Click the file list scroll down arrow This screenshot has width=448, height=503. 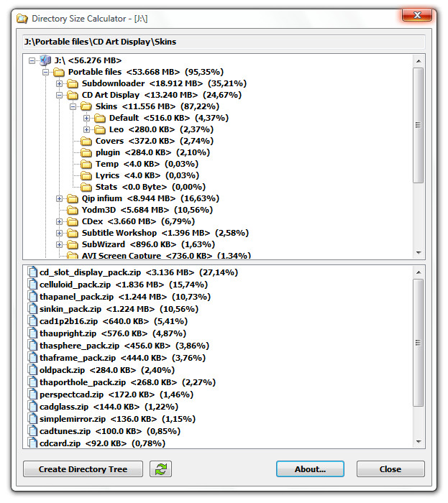click(x=419, y=442)
